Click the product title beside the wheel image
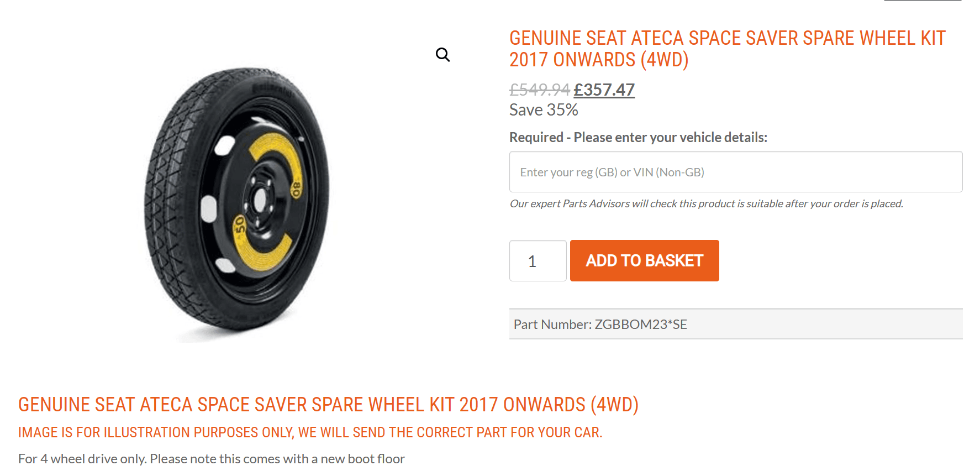Image resolution: width=980 pixels, height=476 pixels. coord(727,49)
